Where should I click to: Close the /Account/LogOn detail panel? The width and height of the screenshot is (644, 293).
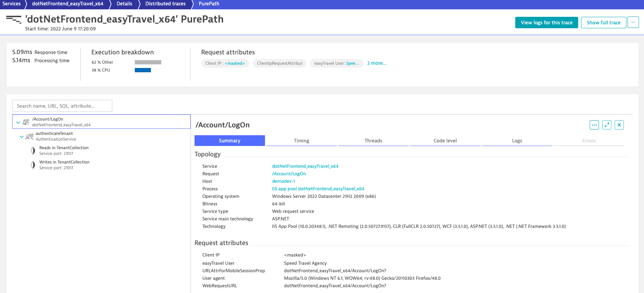619,125
